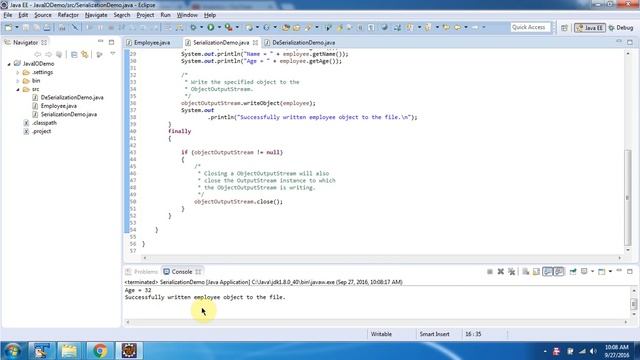The image size is (640, 360).
Task: Click Remove All Terminated Launches icon
Action: [x=511, y=272]
